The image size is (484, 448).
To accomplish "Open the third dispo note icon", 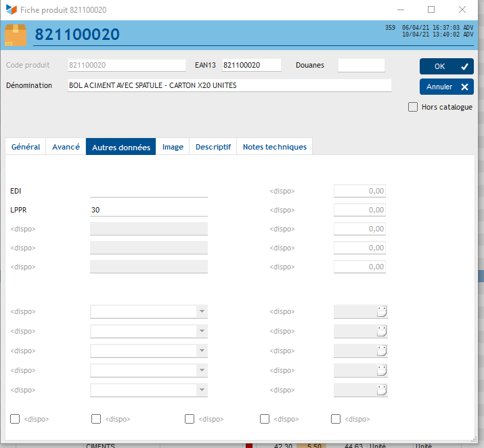I will 381,351.
